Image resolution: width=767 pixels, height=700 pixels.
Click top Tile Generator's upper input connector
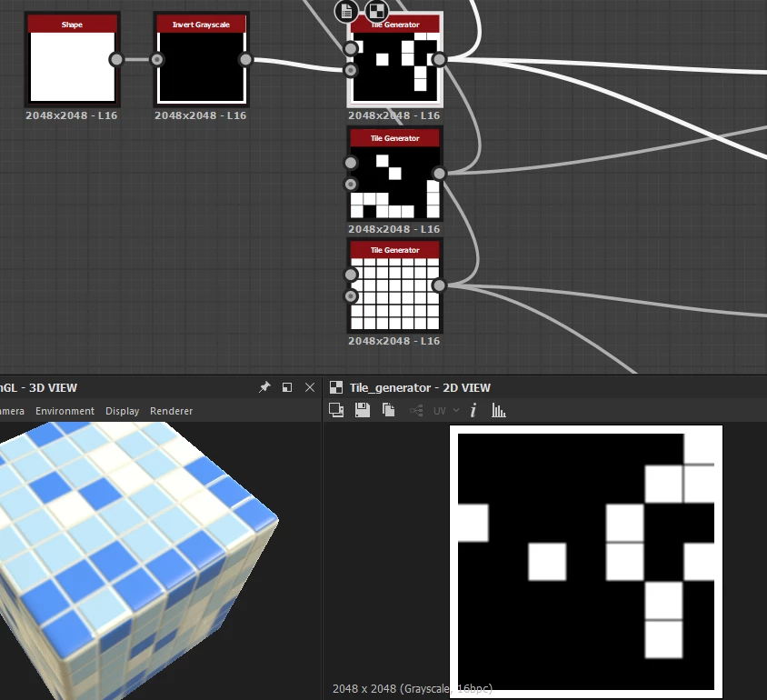(351, 48)
